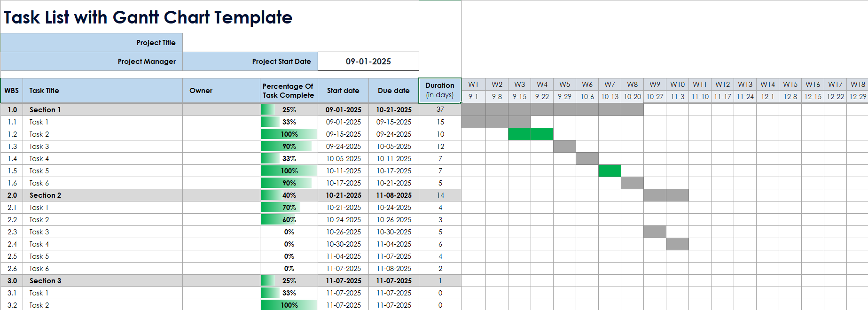The image size is (868, 310).
Task: Select the green Gantt bar for Task 5
Action: pos(610,170)
